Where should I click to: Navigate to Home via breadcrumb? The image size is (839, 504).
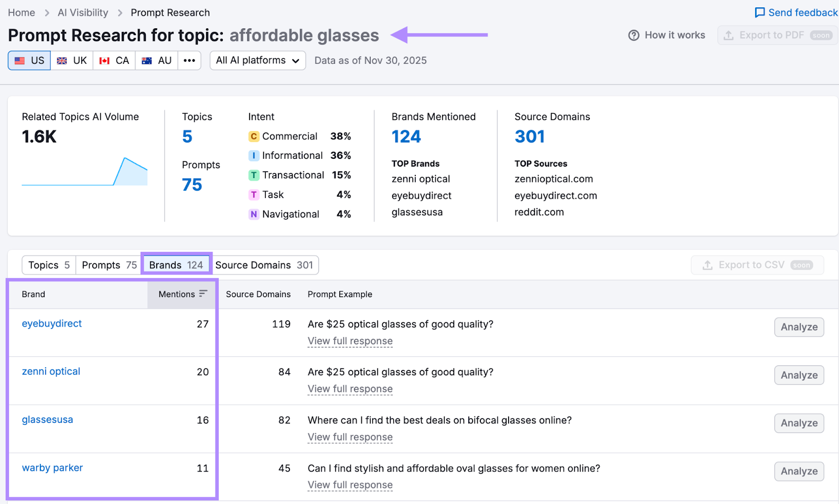(21, 12)
